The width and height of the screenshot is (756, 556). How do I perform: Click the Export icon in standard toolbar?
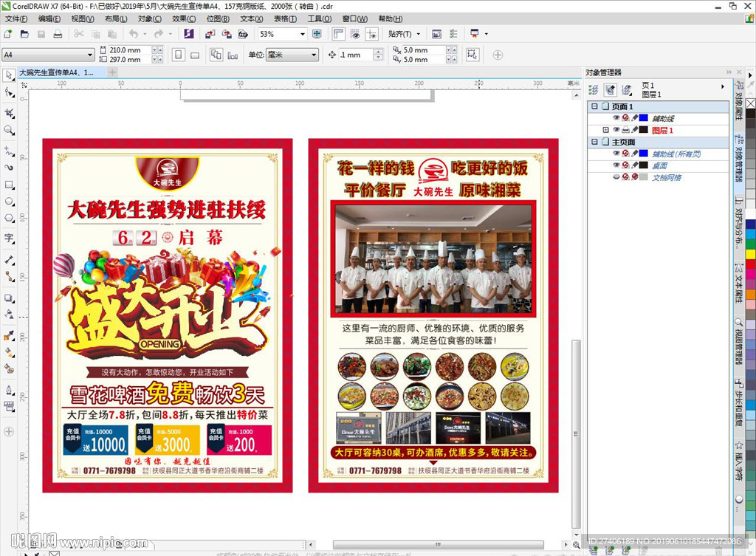pyautogui.click(x=227, y=34)
